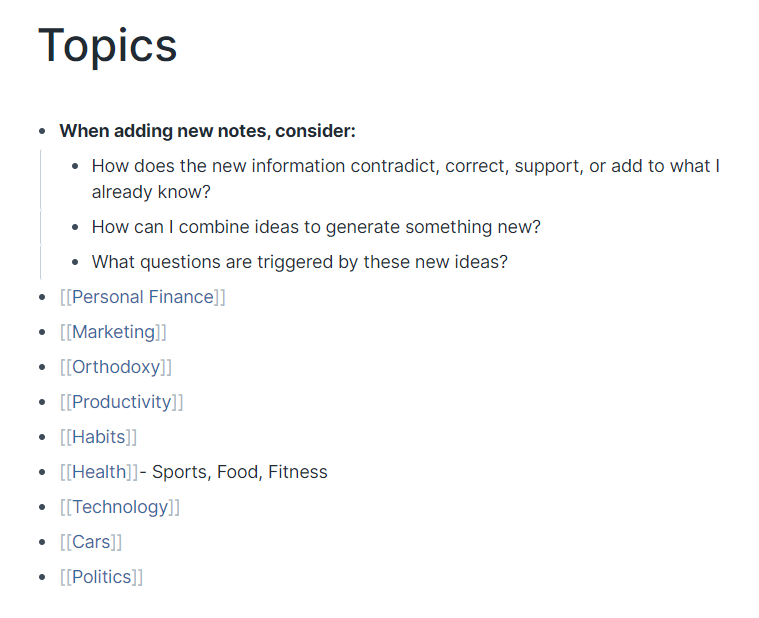Click the Topics page title
Screen dimensions: 759x618
pos(107,45)
